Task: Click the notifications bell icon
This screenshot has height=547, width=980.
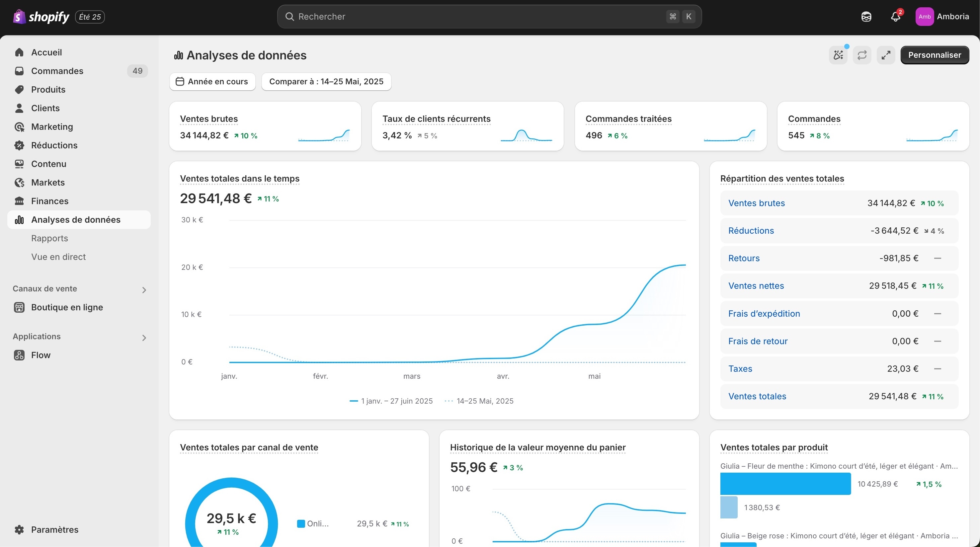Action: [x=895, y=17]
